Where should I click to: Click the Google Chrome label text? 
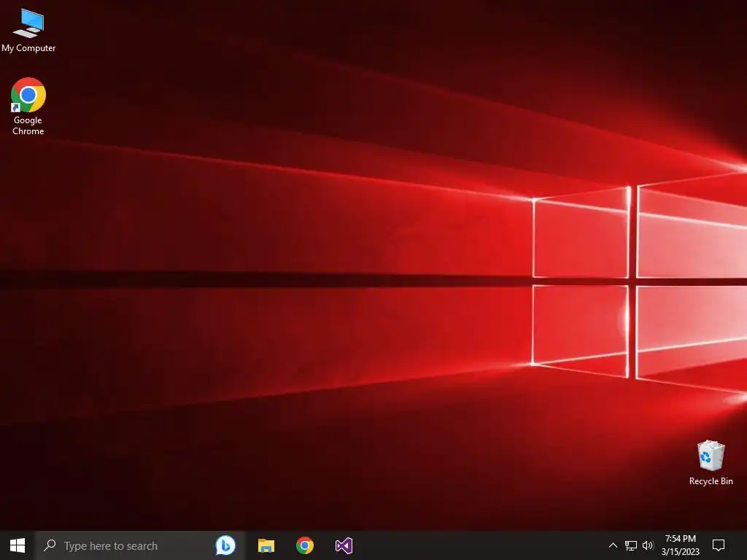28,125
